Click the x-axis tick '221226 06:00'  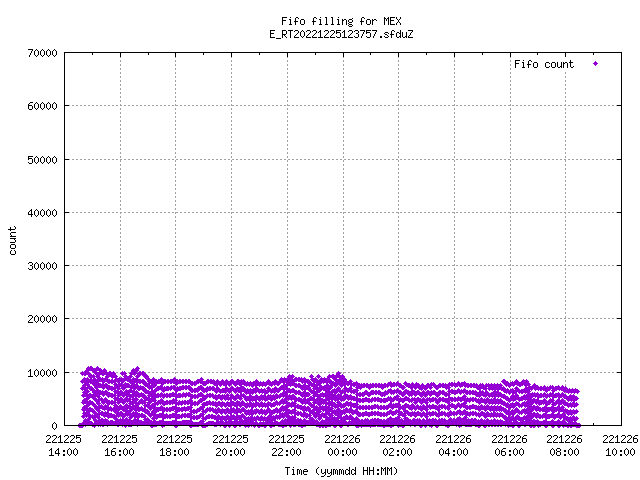(509, 446)
